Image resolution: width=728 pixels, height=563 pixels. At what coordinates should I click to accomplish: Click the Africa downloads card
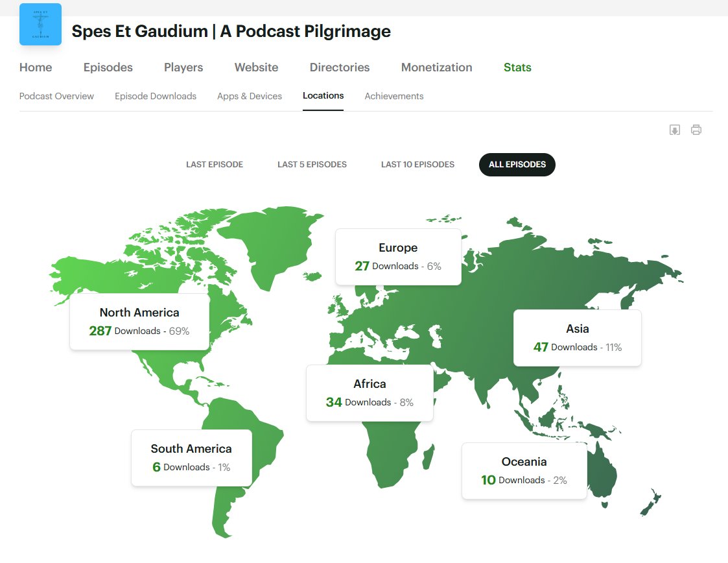coord(370,393)
